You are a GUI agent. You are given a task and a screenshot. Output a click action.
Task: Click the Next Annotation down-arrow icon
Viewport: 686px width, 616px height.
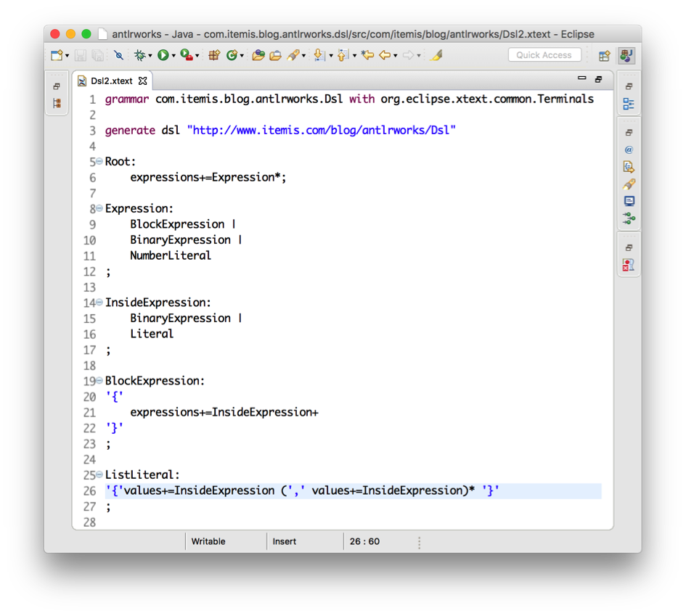click(320, 55)
